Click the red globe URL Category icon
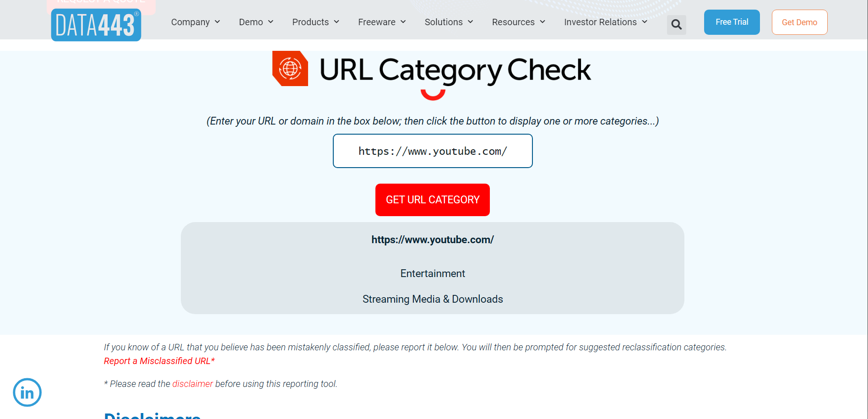The width and height of the screenshot is (868, 419). [290, 69]
